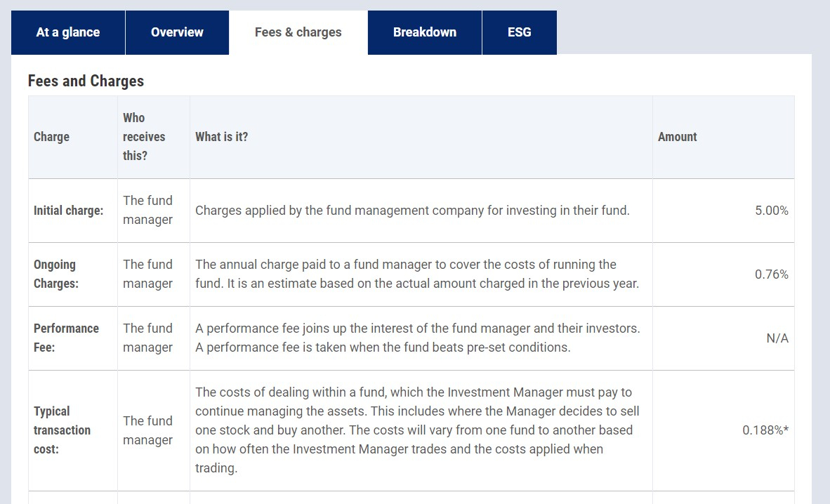
Task: Select the Initial charge row label
Action: (68, 210)
